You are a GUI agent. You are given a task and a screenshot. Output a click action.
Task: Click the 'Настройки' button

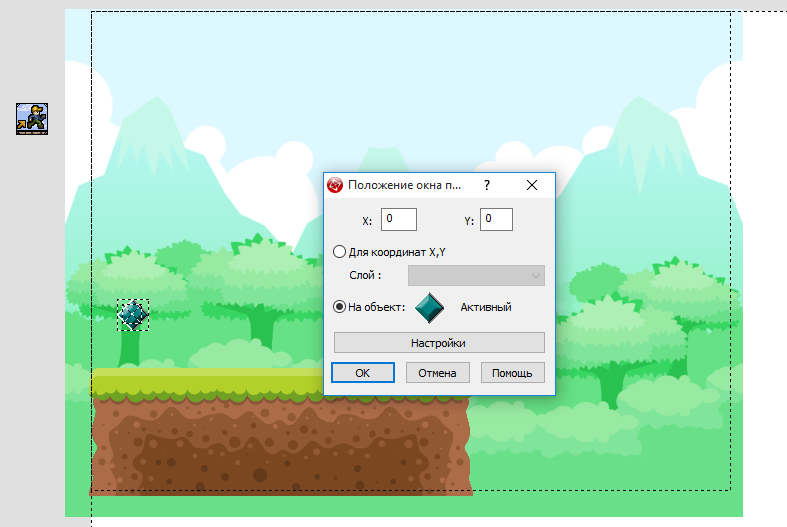click(438, 343)
